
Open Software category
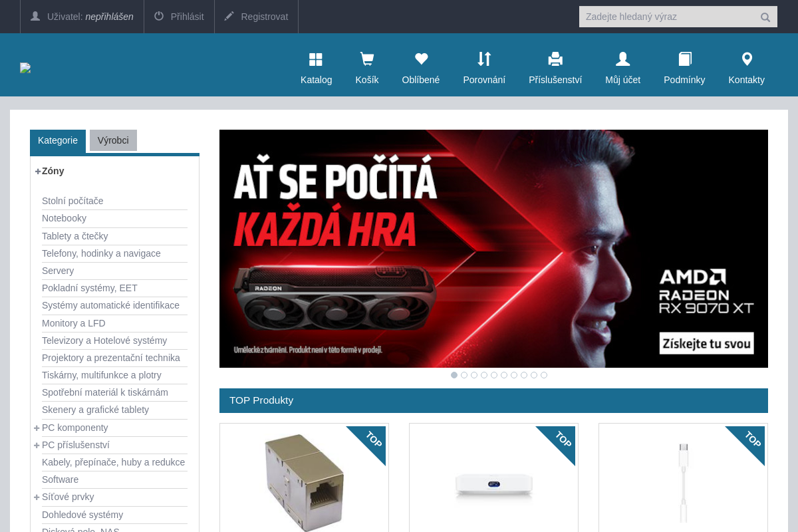60,479
